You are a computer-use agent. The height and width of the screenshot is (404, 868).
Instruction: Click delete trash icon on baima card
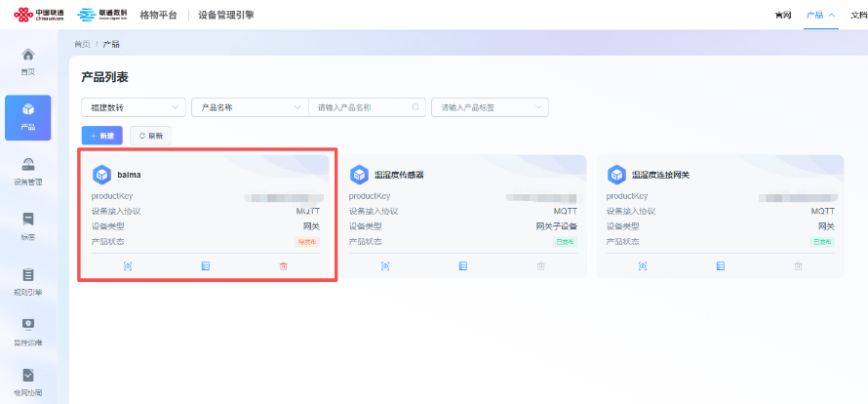[x=284, y=265]
